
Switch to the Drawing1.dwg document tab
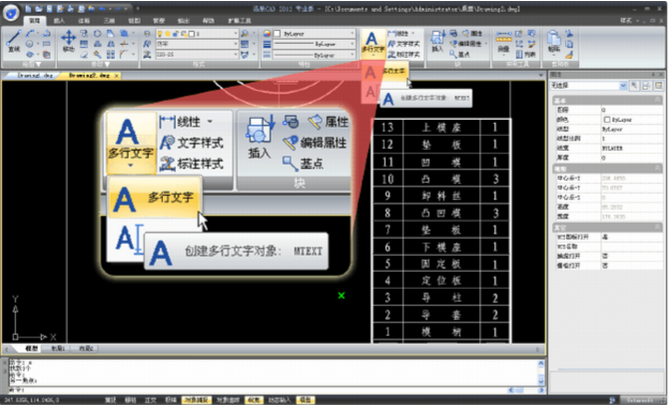35,75
